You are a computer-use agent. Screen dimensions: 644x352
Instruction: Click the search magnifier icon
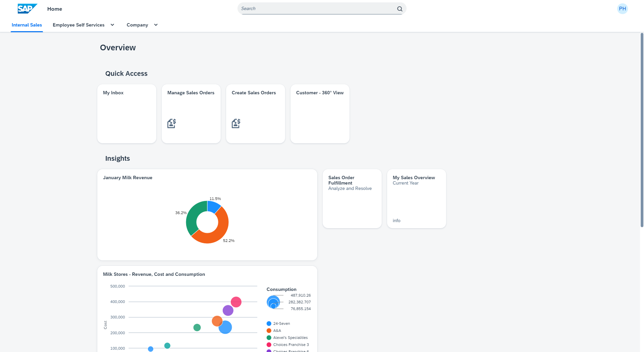[x=399, y=8]
